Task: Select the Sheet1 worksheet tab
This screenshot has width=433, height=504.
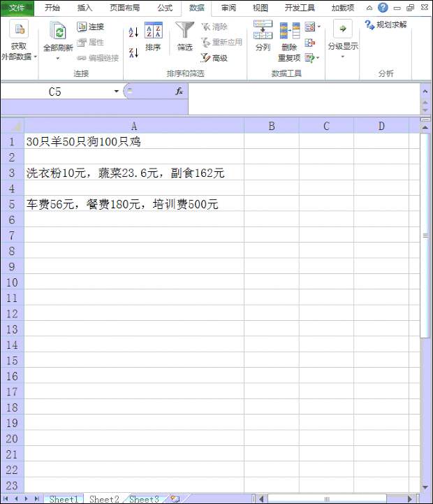Action: pos(64,499)
